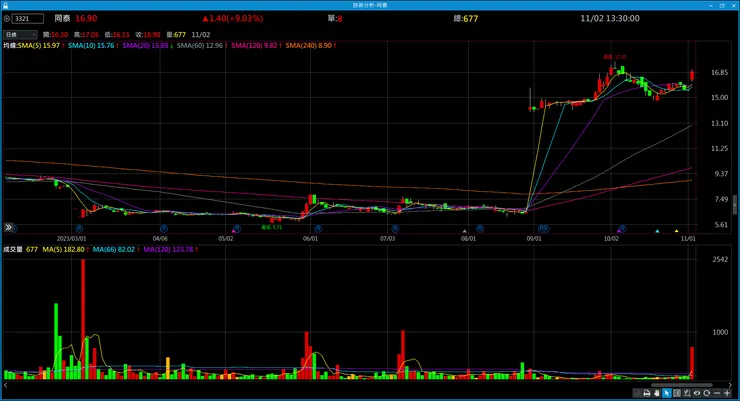Screen dimensions: 740x401
Task: Click the 成交量 volume label
Action: click(13, 250)
